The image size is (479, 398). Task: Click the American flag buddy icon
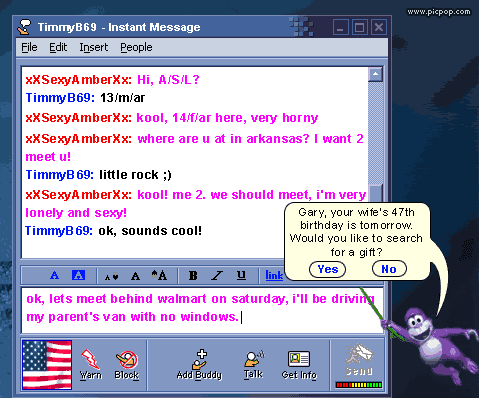click(x=47, y=365)
